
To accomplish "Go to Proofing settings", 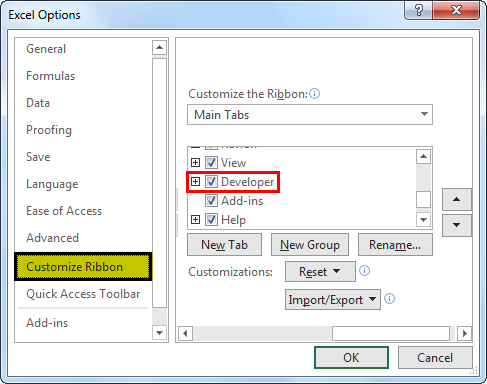I will [49, 130].
